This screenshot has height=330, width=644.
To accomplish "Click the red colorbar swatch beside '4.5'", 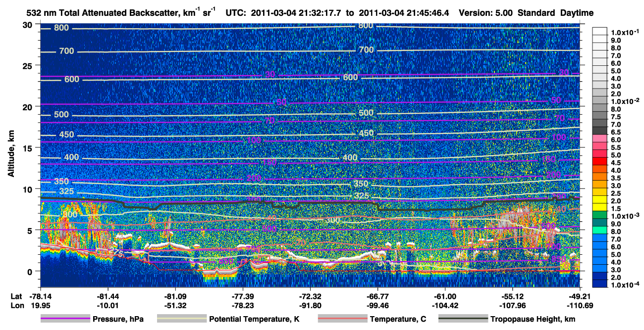I will pyautogui.click(x=600, y=161).
